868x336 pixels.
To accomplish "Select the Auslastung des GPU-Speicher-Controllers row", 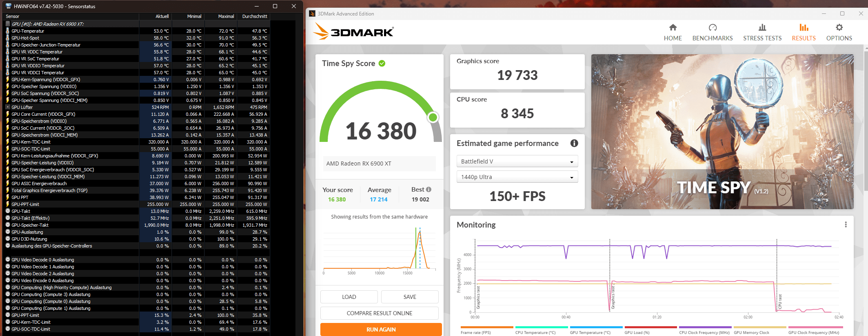I will (137, 246).
